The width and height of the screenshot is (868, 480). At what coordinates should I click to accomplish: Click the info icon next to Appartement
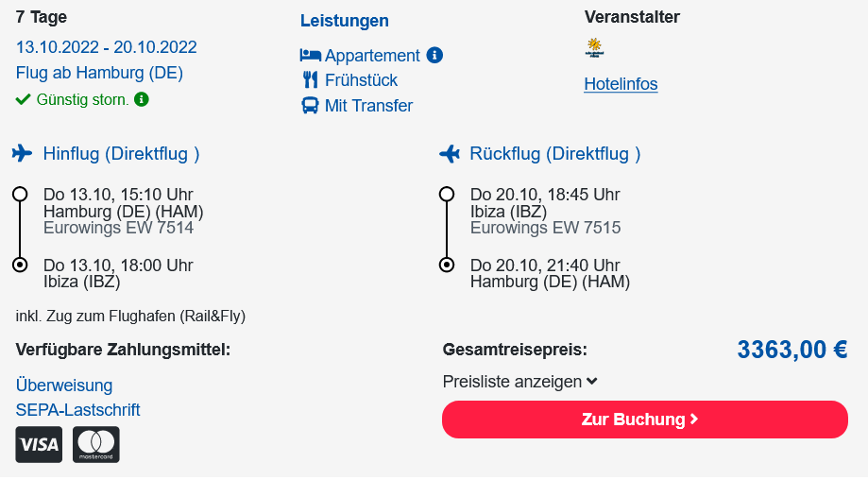(x=434, y=55)
